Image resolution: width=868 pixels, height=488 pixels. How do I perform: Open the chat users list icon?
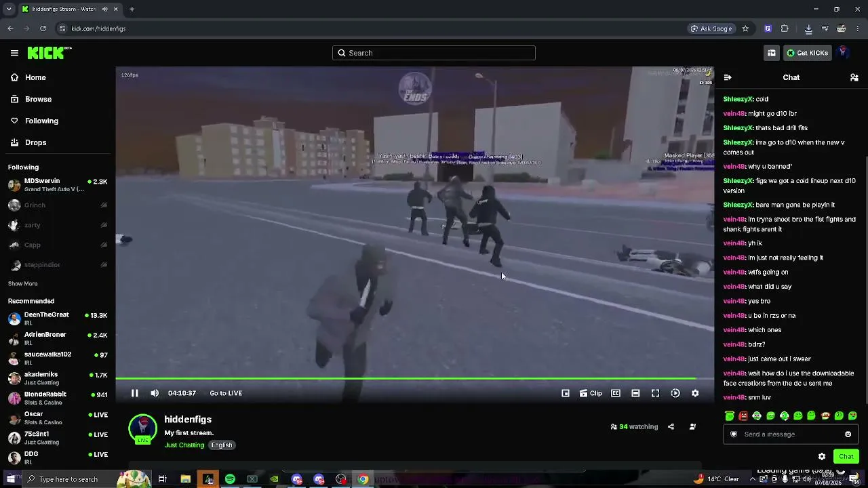(x=854, y=77)
